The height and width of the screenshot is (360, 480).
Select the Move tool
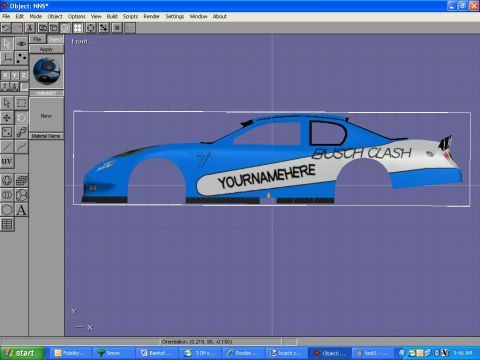(x=7, y=117)
